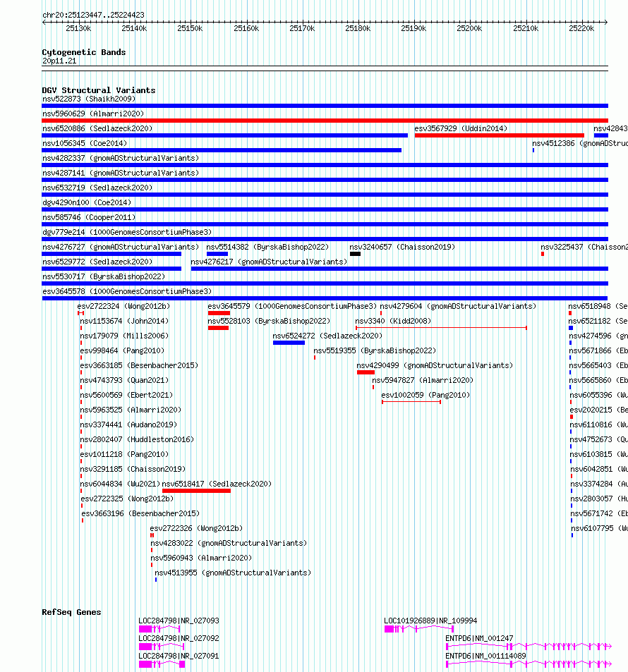Click esv2722324 (Wong2012b) variant label
This screenshot has width=628, height=672.
[x=123, y=307]
